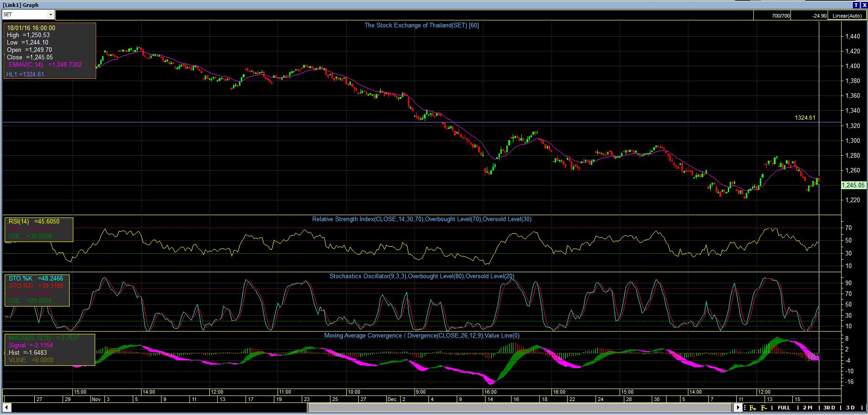Click the green 1,245.05 price tag
This screenshot has height=415, width=868.
pyautogui.click(x=853, y=185)
